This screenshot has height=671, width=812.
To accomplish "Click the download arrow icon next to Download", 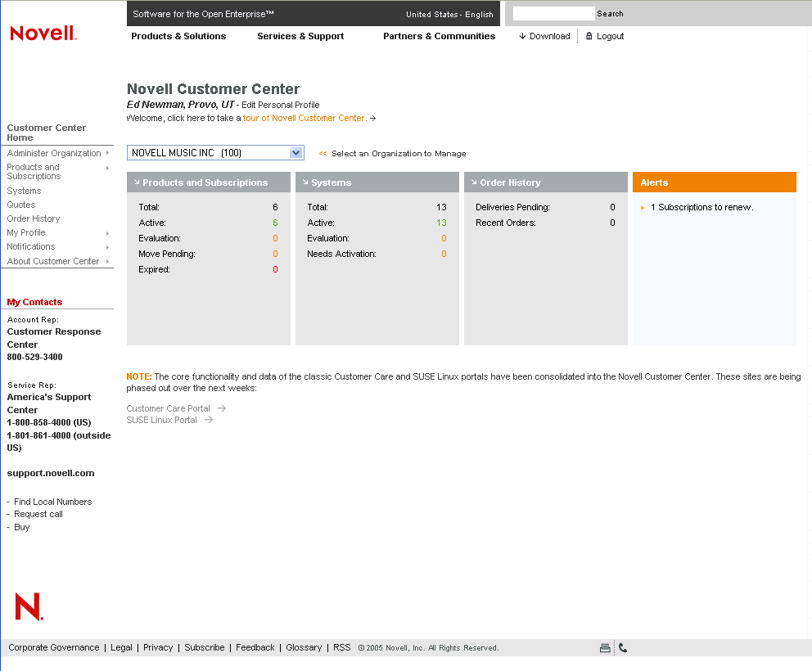I will 521,36.
